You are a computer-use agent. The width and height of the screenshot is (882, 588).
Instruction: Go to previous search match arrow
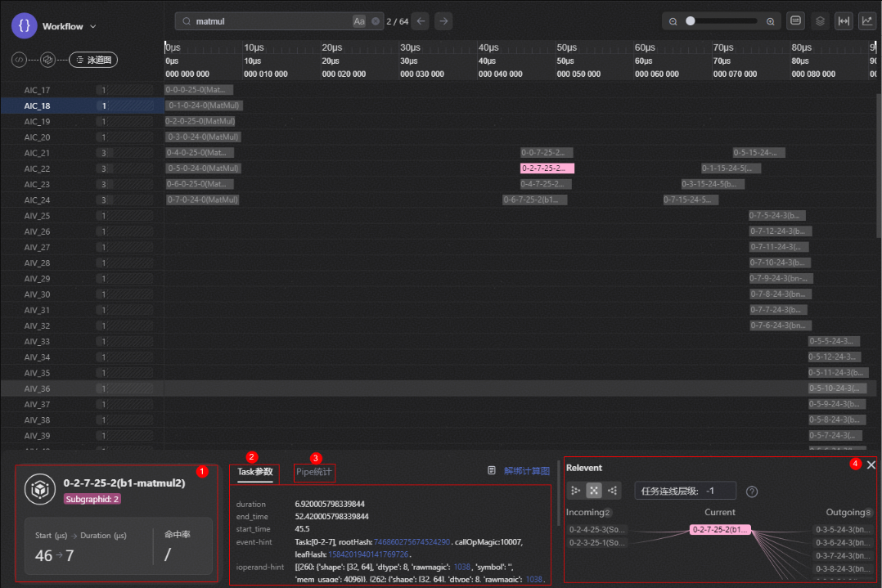(421, 21)
